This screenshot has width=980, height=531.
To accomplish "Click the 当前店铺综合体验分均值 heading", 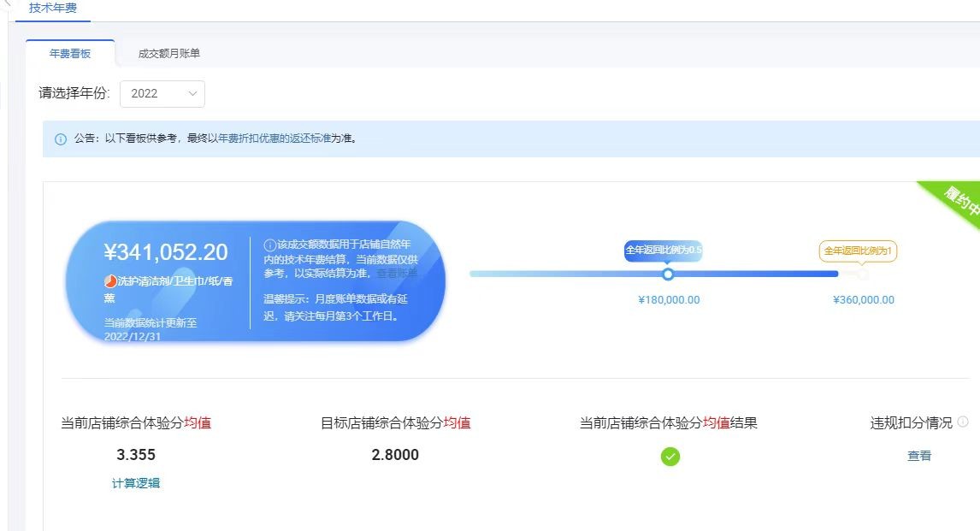I will pyautogui.click(x=136, y=423).
